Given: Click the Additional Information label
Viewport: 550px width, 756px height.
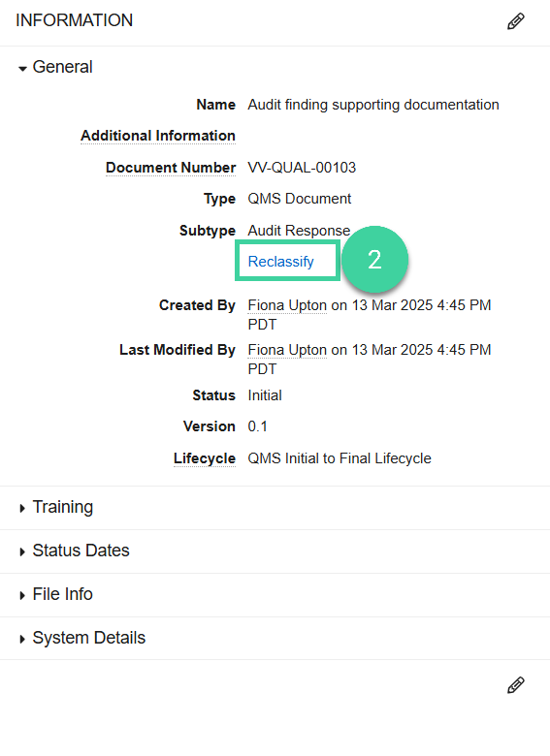Looking at the screenshot, I should pos(158,136).
